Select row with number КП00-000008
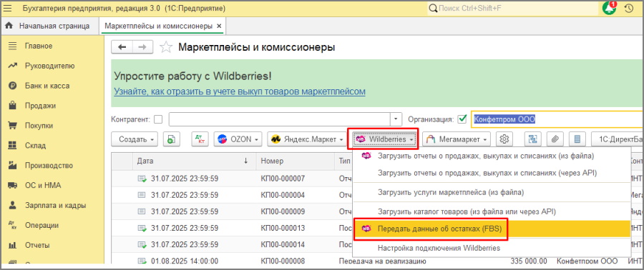The image size is (644, 270). tap(283, 261)
